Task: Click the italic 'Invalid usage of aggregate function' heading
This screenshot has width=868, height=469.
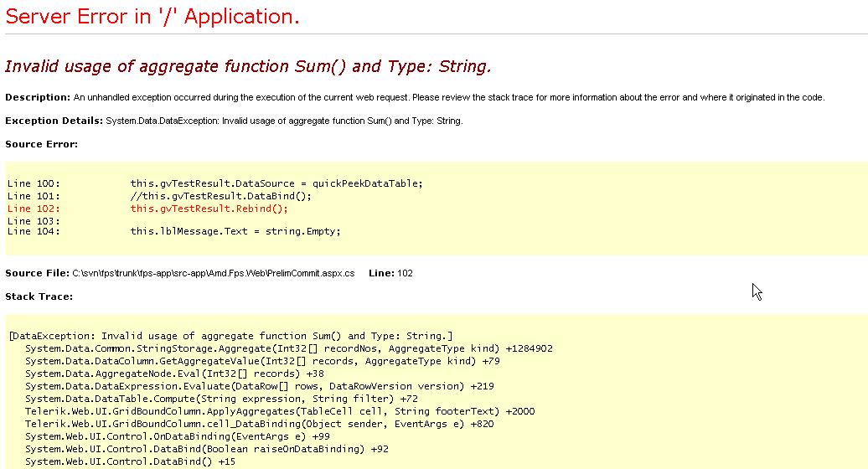Action: (248, 66)
